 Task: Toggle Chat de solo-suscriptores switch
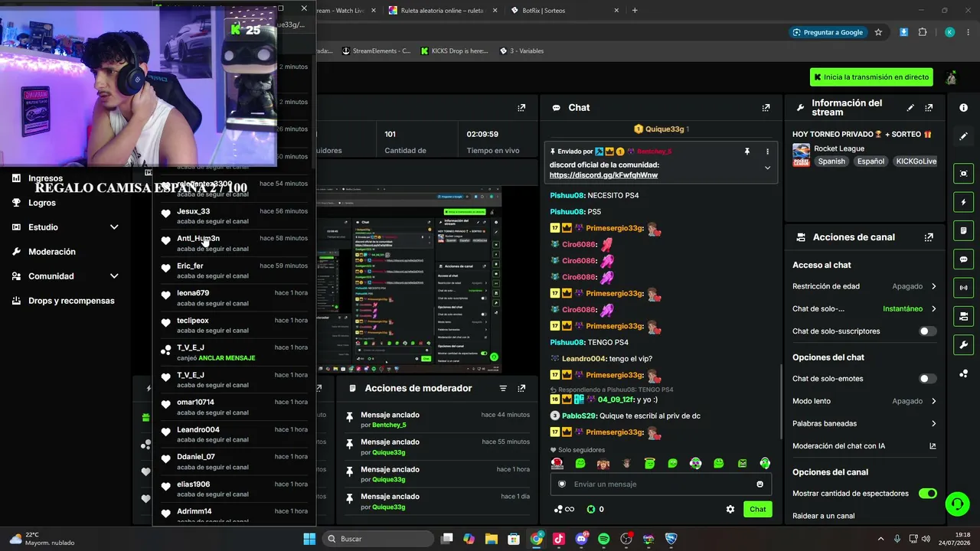click(x=927, y=331)
